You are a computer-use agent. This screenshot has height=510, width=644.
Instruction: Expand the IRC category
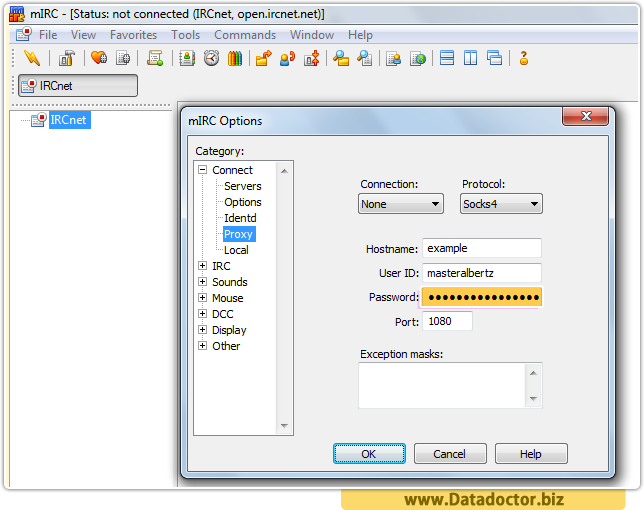[202, 266]
